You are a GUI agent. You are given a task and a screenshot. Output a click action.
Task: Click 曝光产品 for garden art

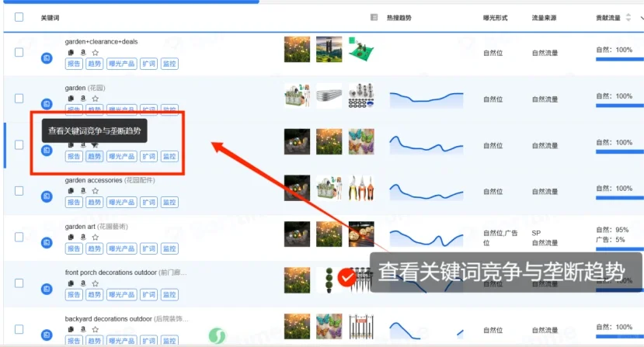pyautogui.click(x=121, y=248)
